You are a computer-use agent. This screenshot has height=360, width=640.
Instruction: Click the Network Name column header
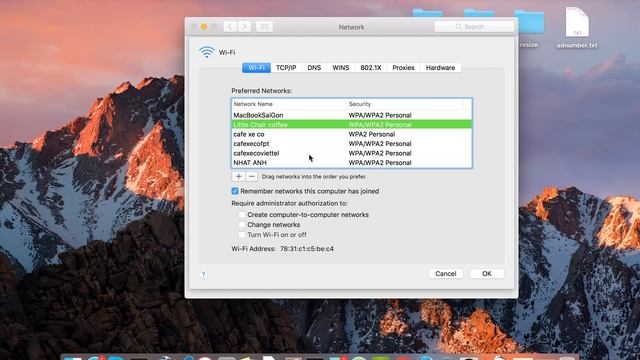click(289, 104)
